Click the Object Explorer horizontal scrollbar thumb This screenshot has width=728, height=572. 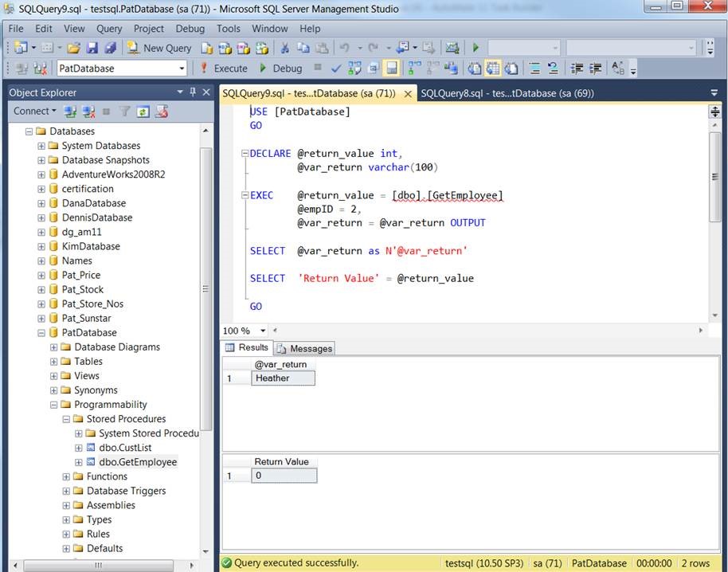click(x=98, y=565)
